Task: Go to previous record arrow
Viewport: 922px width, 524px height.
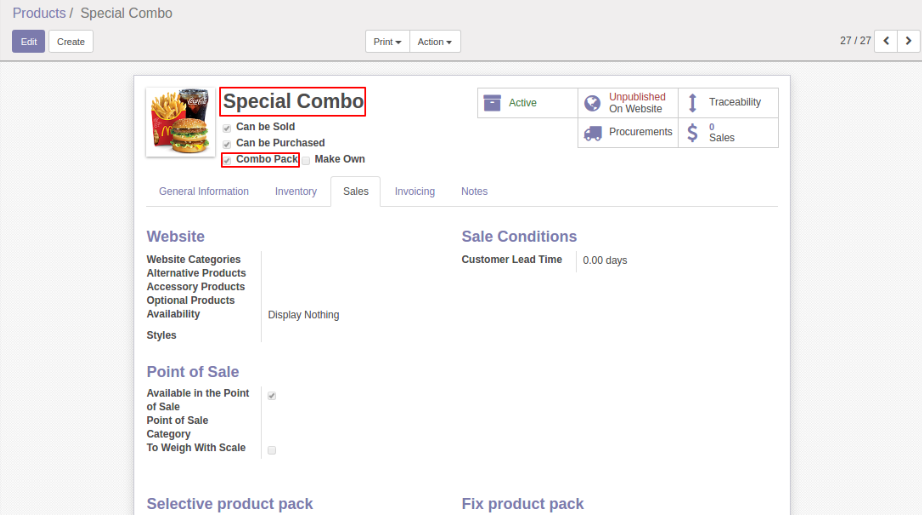Action: pyautogui.click(x=885, y=41)
